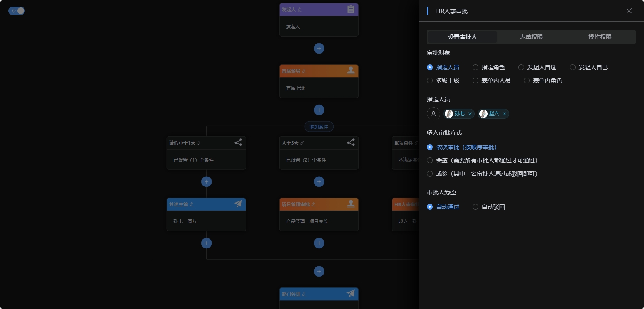Click edit pencil next to 抄送主管
This screenshot has height=309, width=644.
[191, 204]
